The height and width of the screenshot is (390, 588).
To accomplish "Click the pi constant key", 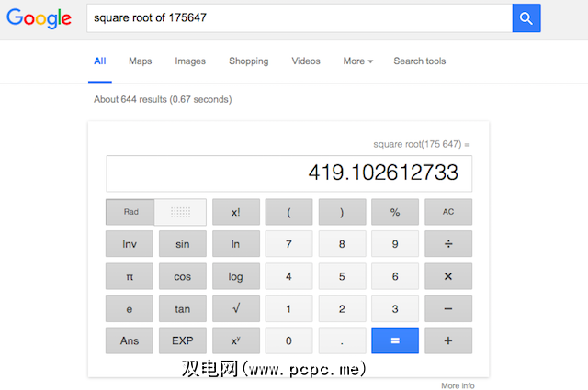I will coord(130,276).
